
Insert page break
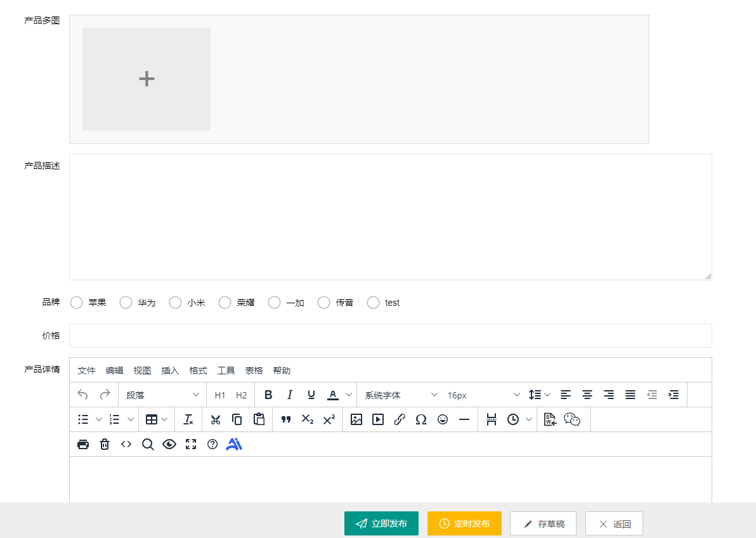tap(492, 419)
